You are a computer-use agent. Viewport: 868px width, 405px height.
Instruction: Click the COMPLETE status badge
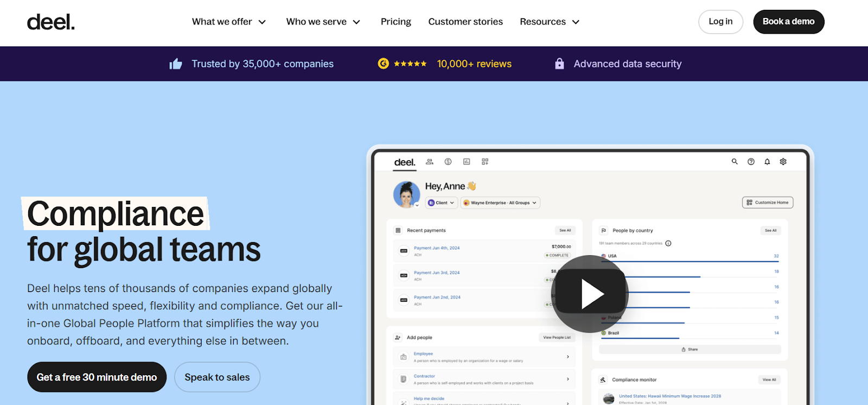coord(557,255)
